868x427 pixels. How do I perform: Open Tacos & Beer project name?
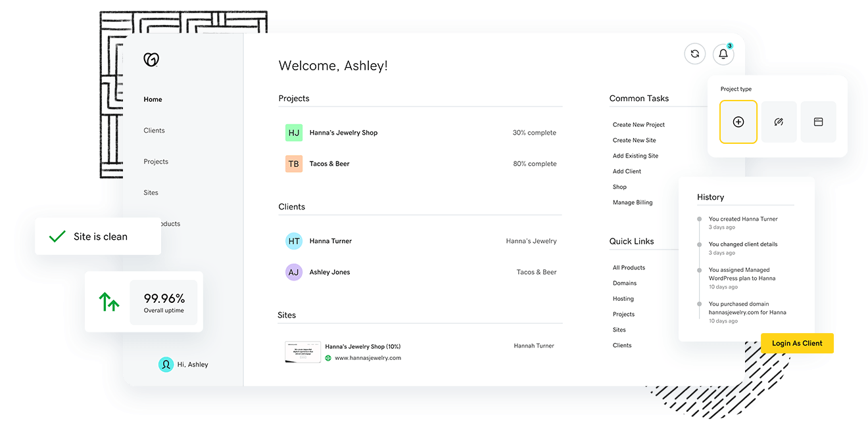click(x=329, y=164)
